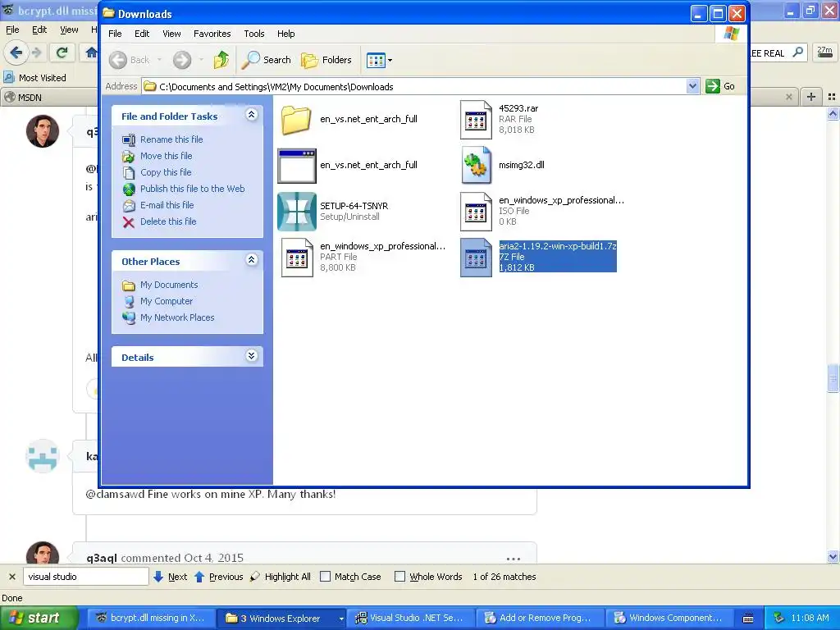This screenshot has width=840, height=630.
Task: Select the SETUP-64-TSNYR installer icon
Action: (296, 212)
